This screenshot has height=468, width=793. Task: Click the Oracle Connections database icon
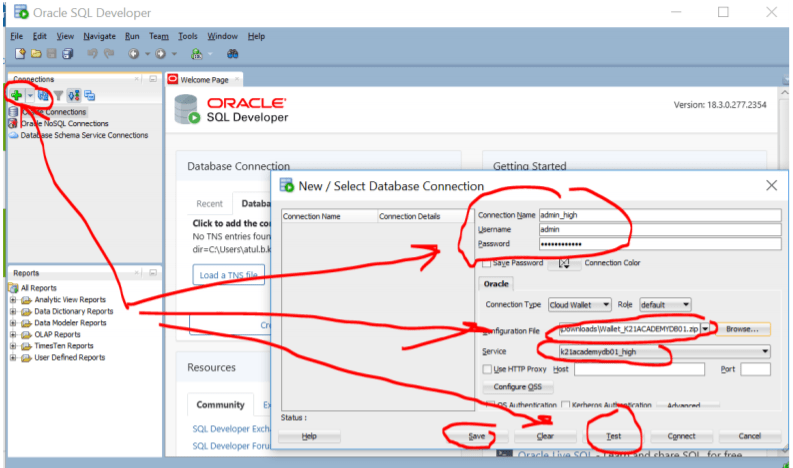pyautogui.click(x=13, y=112)
